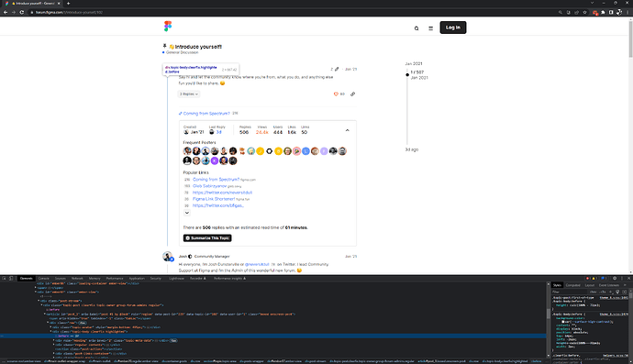
Task: Open the twitter.com/neversitdull link
Action: 222,193
